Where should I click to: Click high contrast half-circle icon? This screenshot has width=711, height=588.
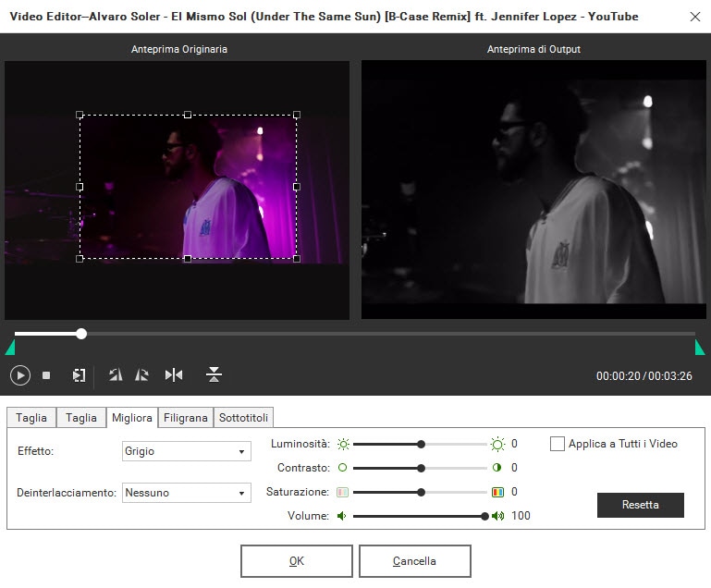[497, 468]
